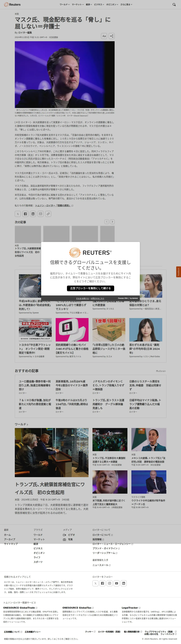Open ONESOURCE GlobalTrade service link
This screenshot has height=644, width=181.
[x=20, y=608]
